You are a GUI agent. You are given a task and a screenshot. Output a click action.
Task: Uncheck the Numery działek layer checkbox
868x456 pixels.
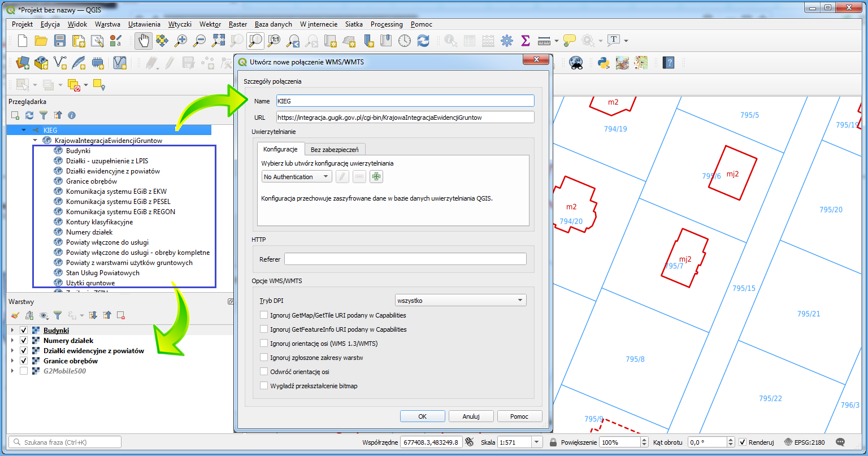click(x=24, y=341)
